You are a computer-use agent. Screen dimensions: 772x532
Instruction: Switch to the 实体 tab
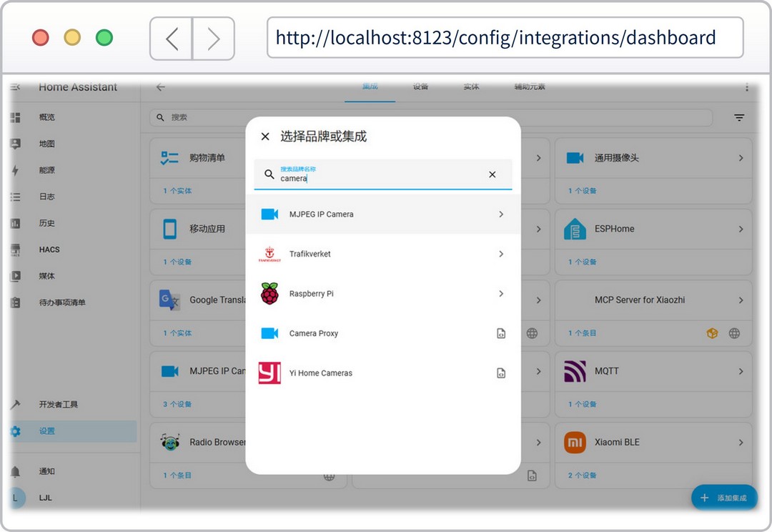coord(471,87)
